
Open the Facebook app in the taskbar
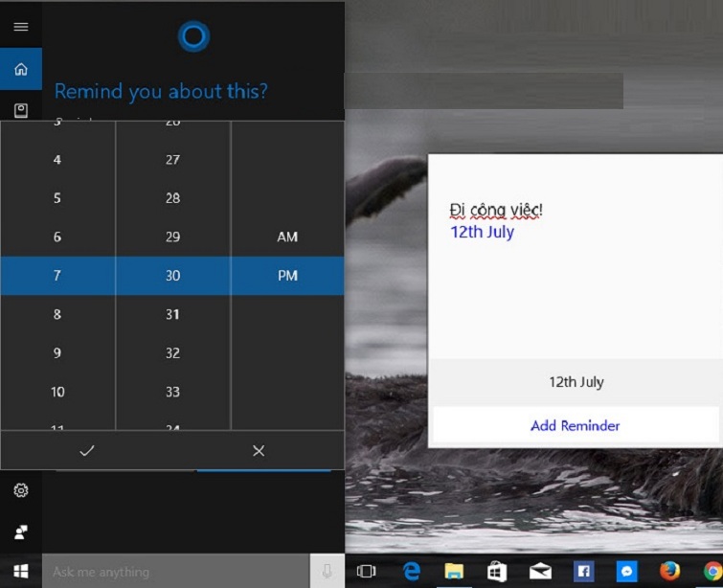[x=583, y=572]
